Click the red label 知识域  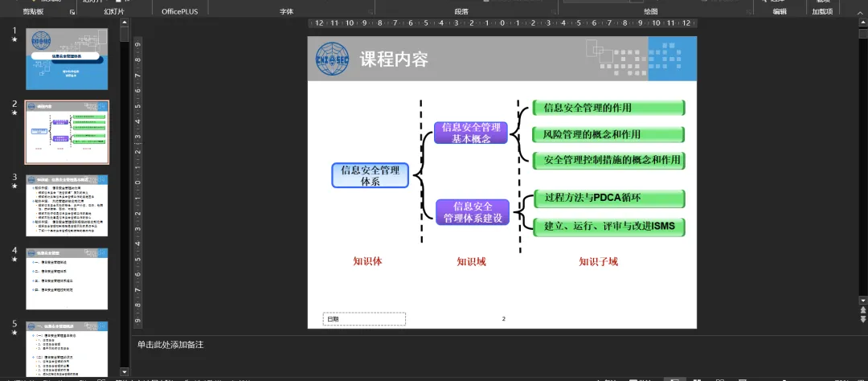coord(471,261)
